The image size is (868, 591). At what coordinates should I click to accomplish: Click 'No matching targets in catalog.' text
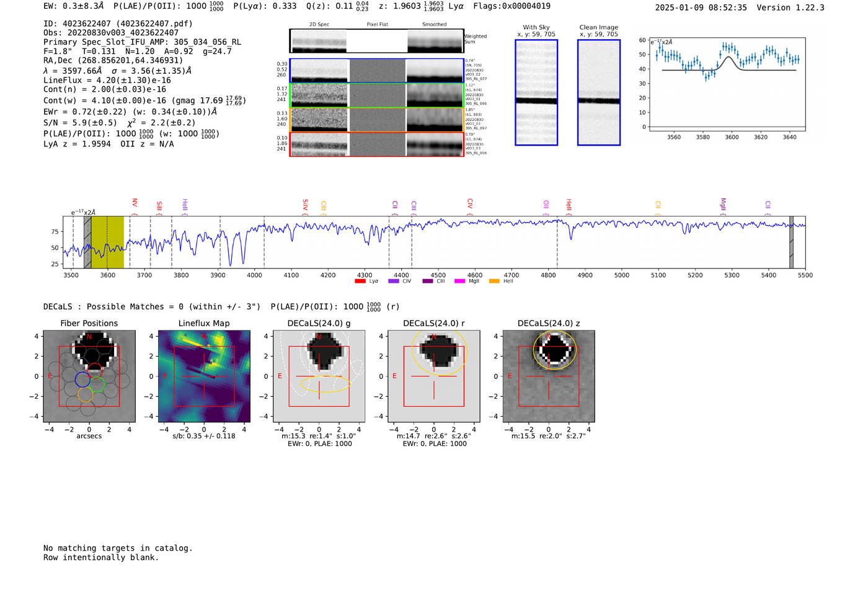(x=118, y=548)
